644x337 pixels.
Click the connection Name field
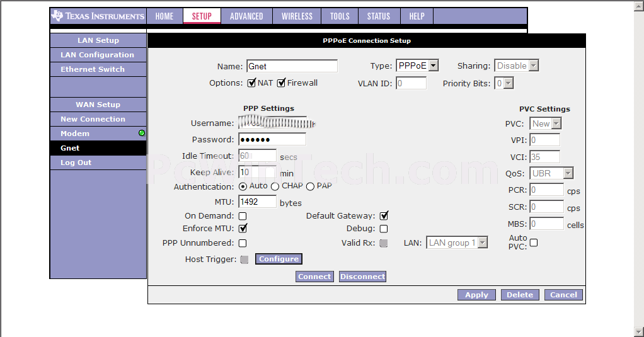(x=292, y=66)
